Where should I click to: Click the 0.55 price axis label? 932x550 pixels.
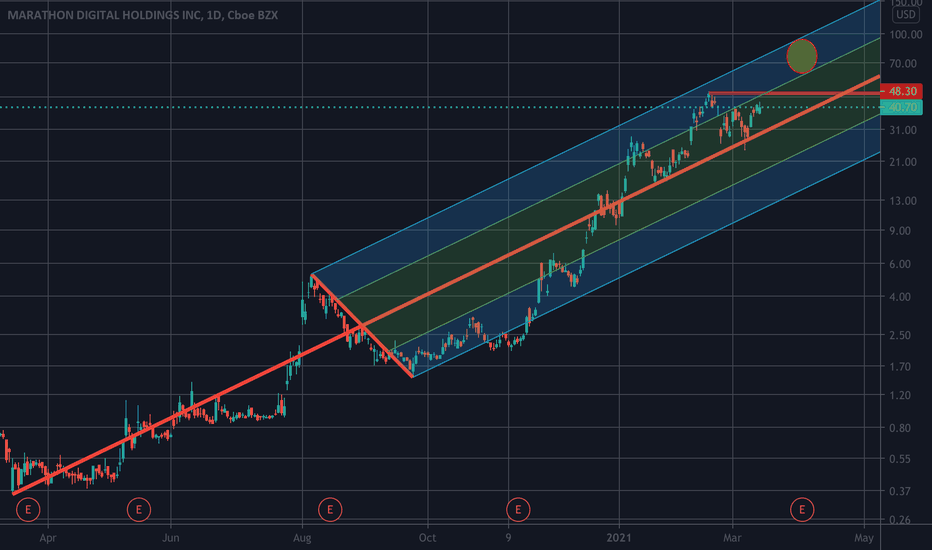tap(900, 459)
